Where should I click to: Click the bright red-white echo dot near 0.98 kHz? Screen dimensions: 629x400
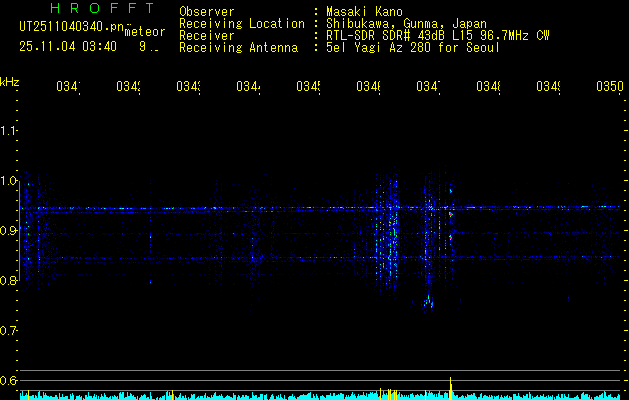click(x=451, y=191)
